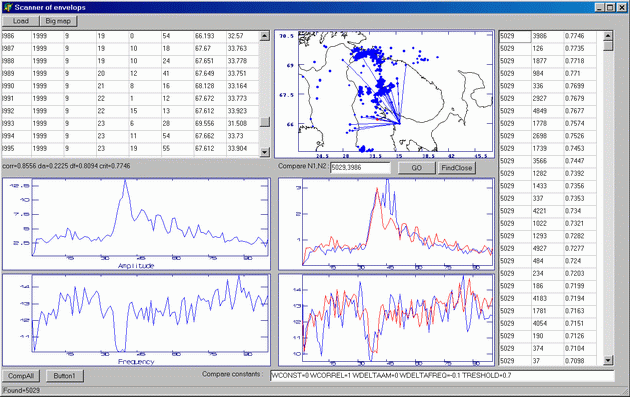Select result cell 1293
This screenshot has height=397, width=630.
pyautogui.click(x=547, y=236)
